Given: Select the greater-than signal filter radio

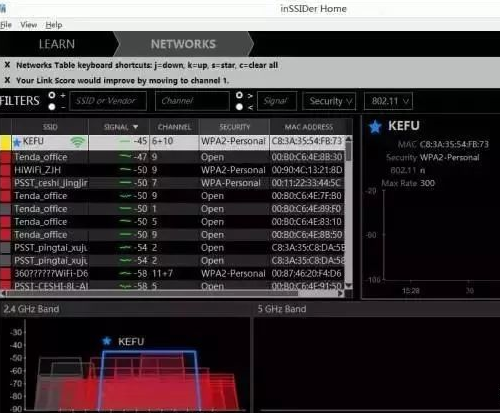Looking at the screenshot, I should pos(239,95).
